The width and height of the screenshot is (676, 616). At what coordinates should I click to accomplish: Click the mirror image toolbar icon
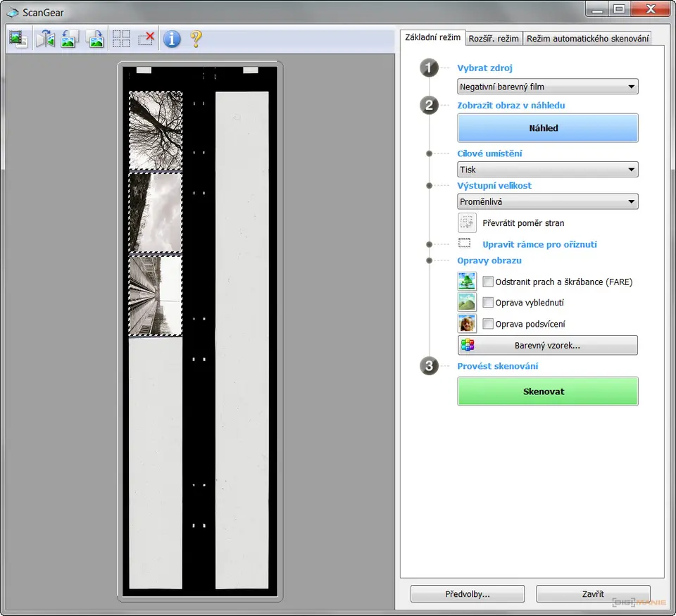click(45, 39)
